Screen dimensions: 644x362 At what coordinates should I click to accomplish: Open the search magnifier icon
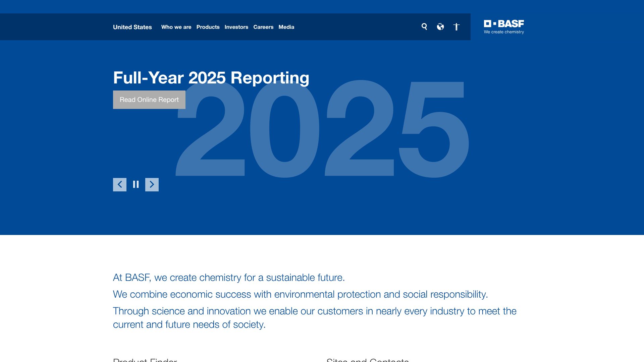(x=424, y=27)
